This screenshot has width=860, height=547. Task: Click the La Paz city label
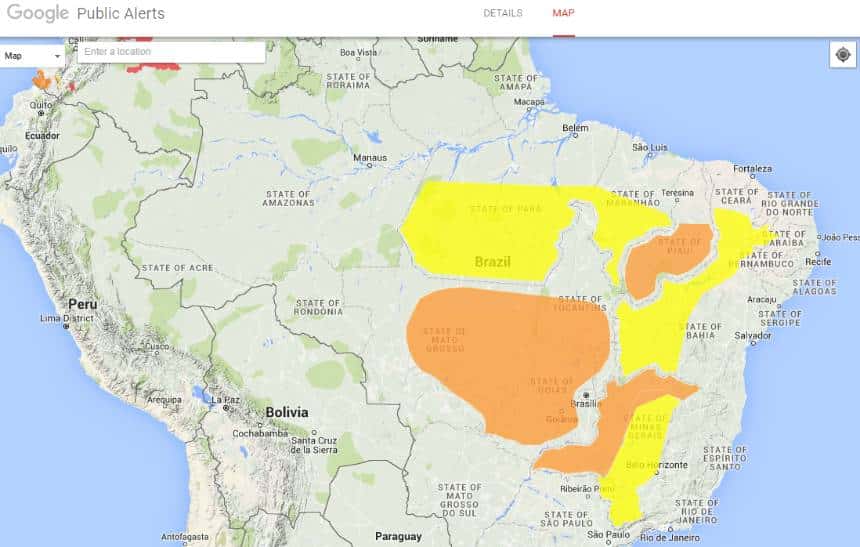point(225,400)
